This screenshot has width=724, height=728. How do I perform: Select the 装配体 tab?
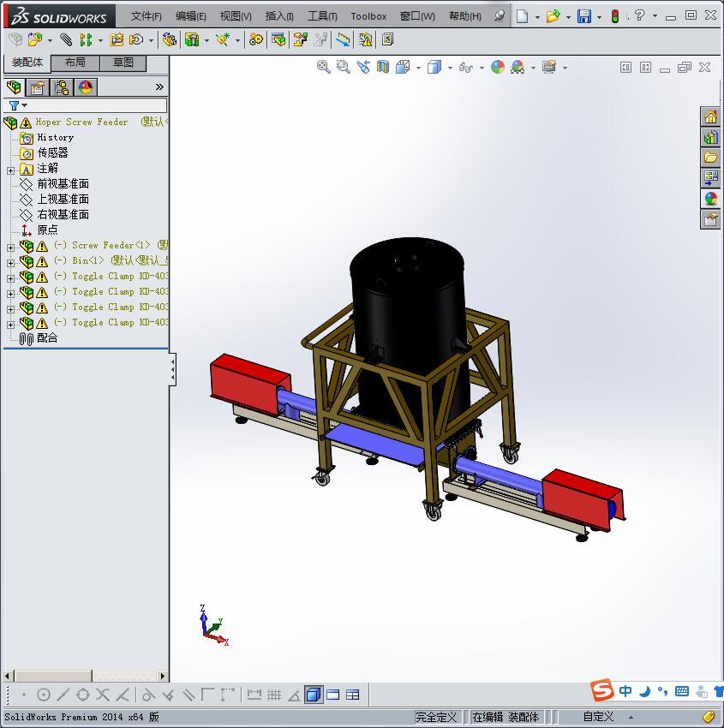click(x=27, y=63)
